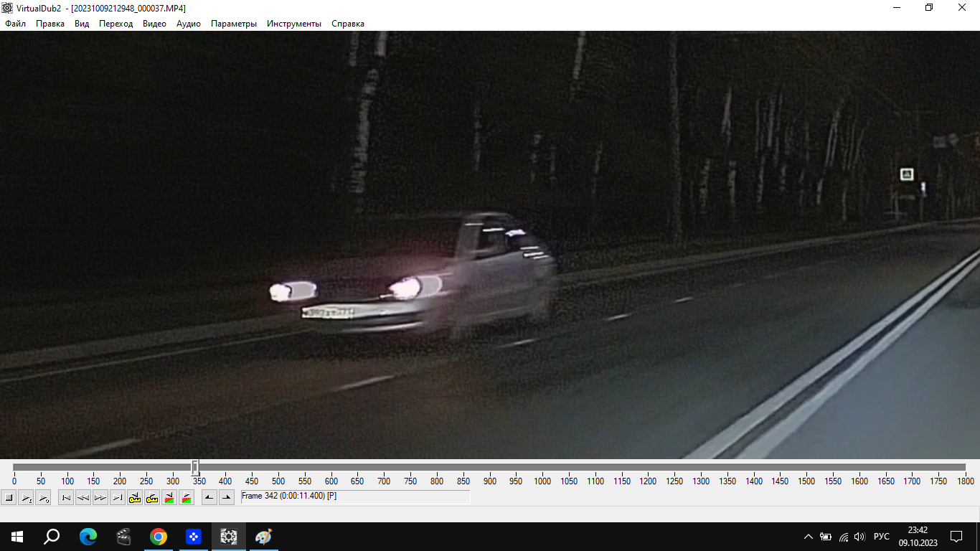This screenshot has width=980, height=551.
Task: Set the selection start mark-in button
Action: pyautogui.click(x=209, y=497)
